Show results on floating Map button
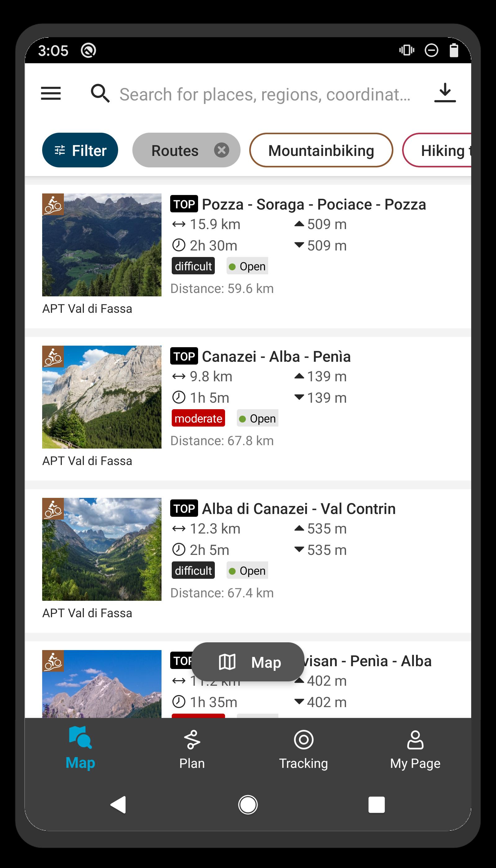The image size is (496, 868). [248, 662]
